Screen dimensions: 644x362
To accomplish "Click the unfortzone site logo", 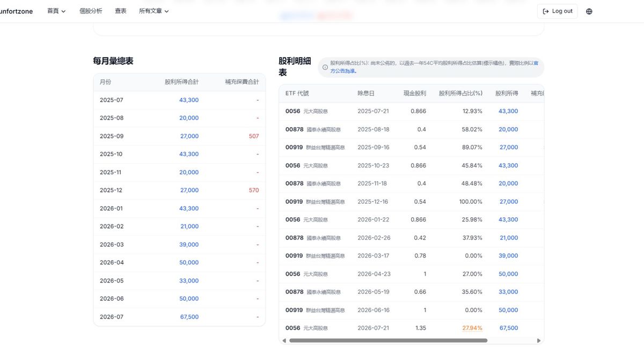I will click(16, 11).
